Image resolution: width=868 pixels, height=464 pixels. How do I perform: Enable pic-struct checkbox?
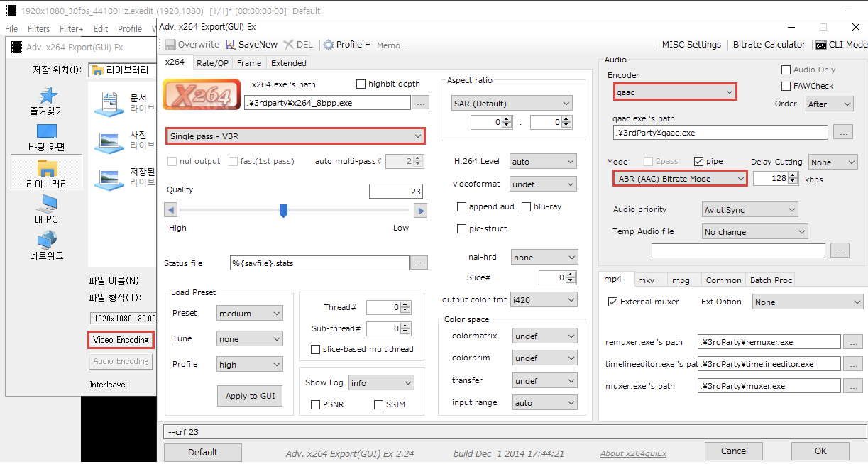(x=462, y=228)
